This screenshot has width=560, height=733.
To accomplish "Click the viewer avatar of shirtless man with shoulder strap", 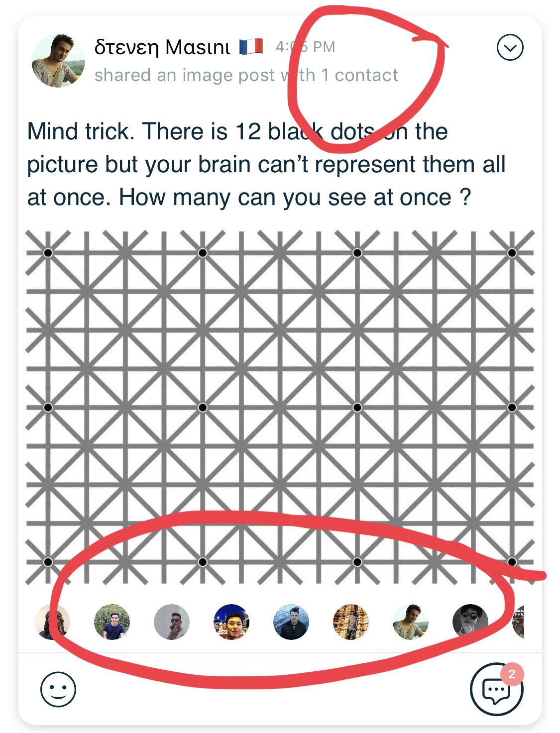I will [x=411, y=622].
